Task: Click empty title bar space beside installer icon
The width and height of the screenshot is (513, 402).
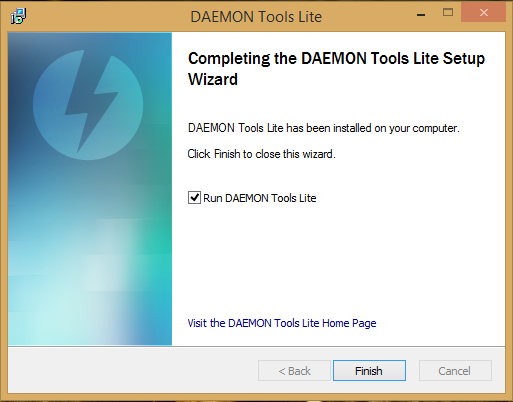Action: coord(107,16)
